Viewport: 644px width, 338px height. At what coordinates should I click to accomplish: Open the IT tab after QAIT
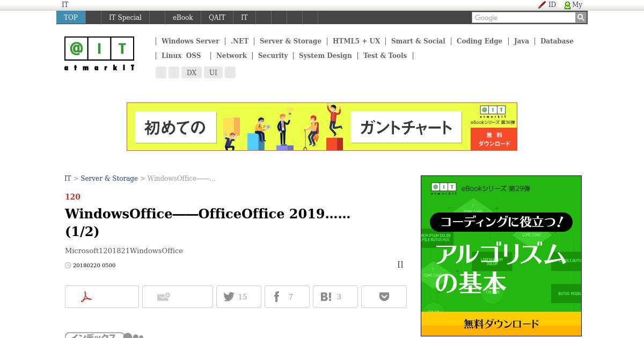click(244, 17)
